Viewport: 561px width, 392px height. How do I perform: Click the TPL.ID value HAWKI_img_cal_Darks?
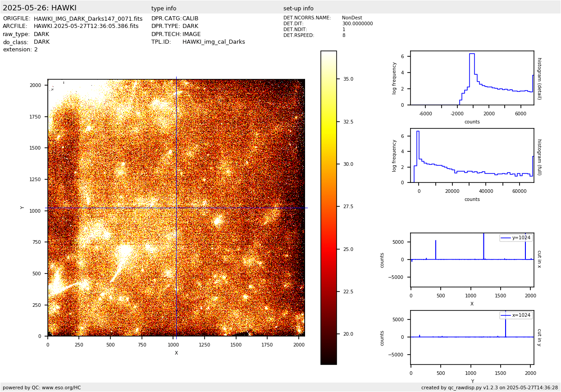click(214, 42)
